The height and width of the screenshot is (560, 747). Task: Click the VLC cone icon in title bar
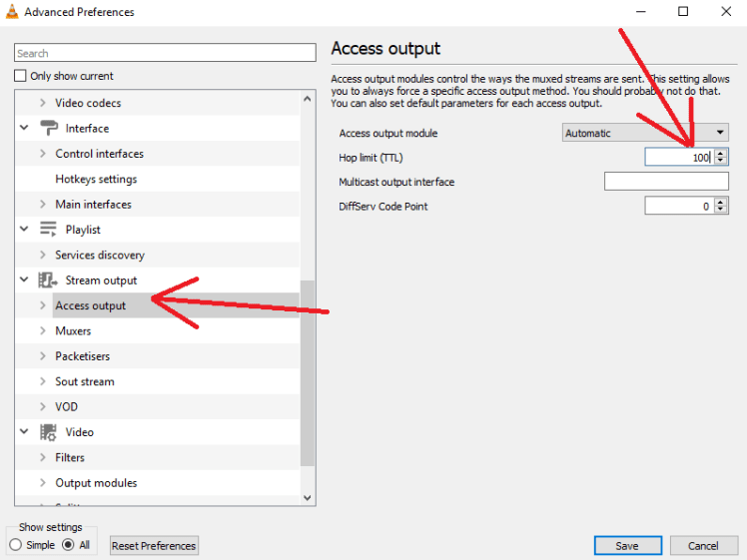(x=12, y=12)
